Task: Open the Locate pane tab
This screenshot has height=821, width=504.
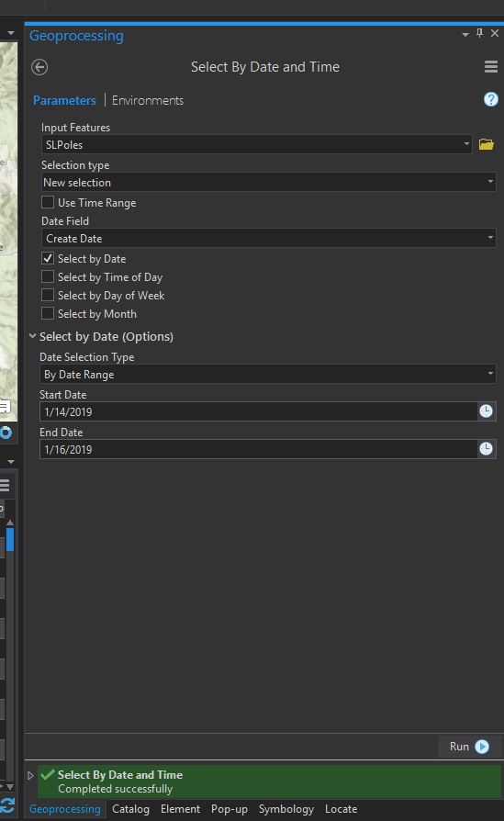Action: 342,809
